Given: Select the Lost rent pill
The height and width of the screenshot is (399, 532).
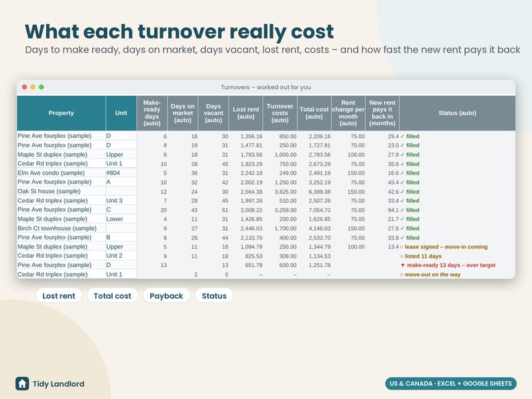Looking at the screenshot, I should [59, 296].
